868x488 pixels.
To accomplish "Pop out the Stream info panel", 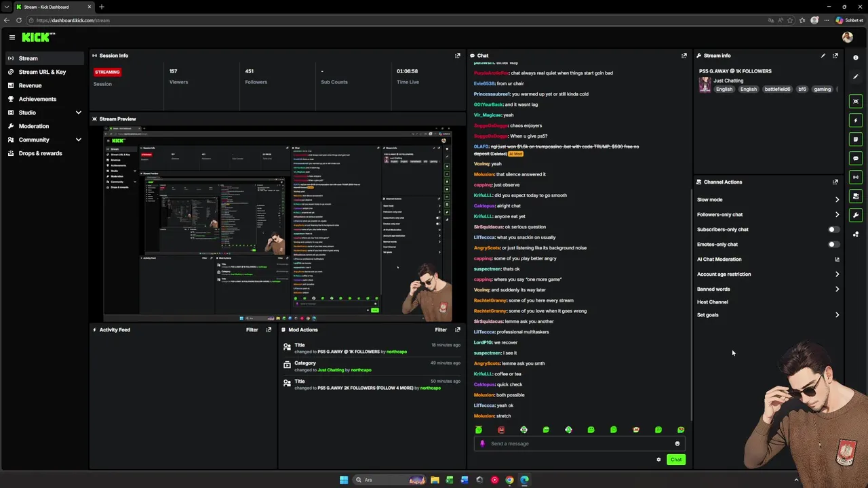I will coord(835,56).
